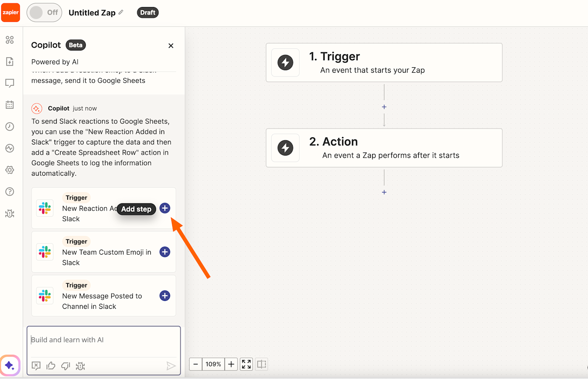Screen dimensions: 588x379
Task: Add New Message Posted to Channel step
Action: point(165,296)
